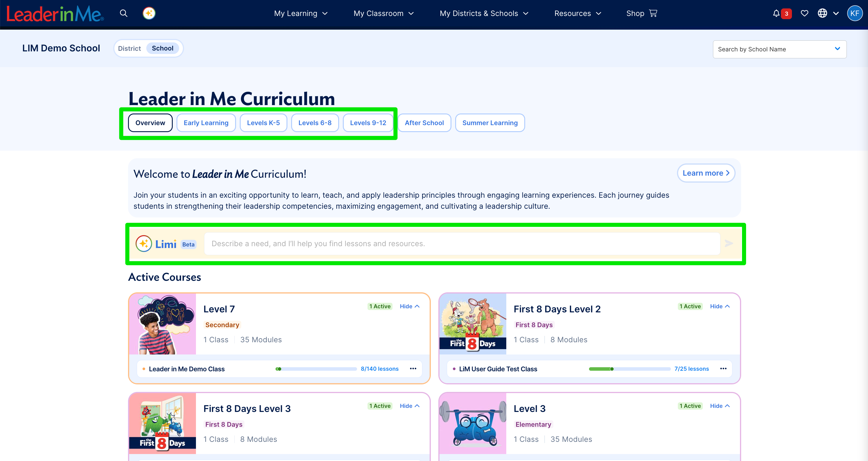Open the search magnifier icon
This screenshot has width=868, height=461.
[124, 13]
